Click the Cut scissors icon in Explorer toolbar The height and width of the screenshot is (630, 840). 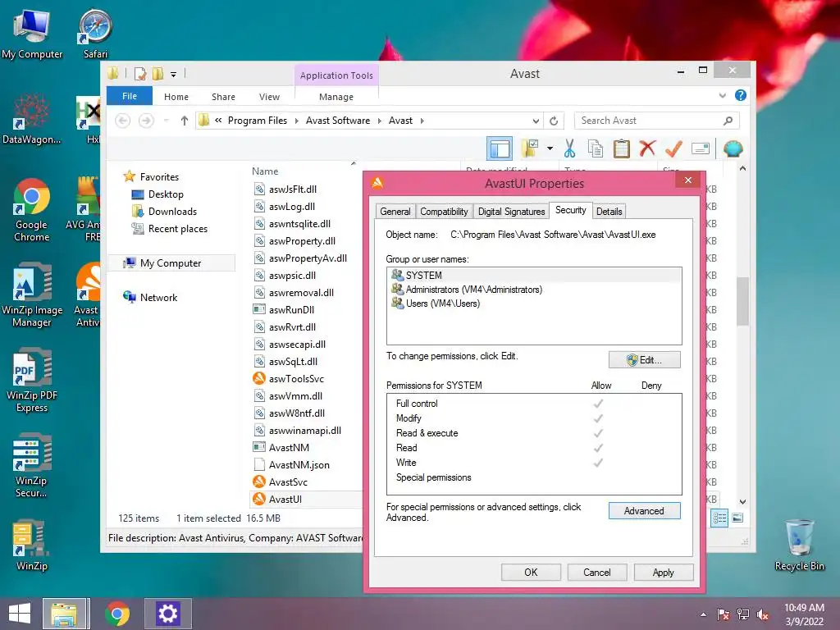point(569,148)
